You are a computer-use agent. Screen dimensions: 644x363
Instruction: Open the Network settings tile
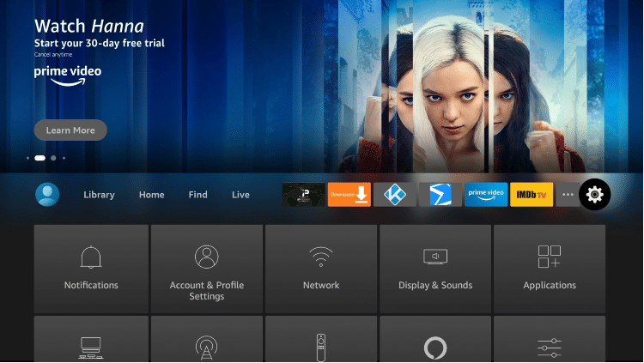321,269
